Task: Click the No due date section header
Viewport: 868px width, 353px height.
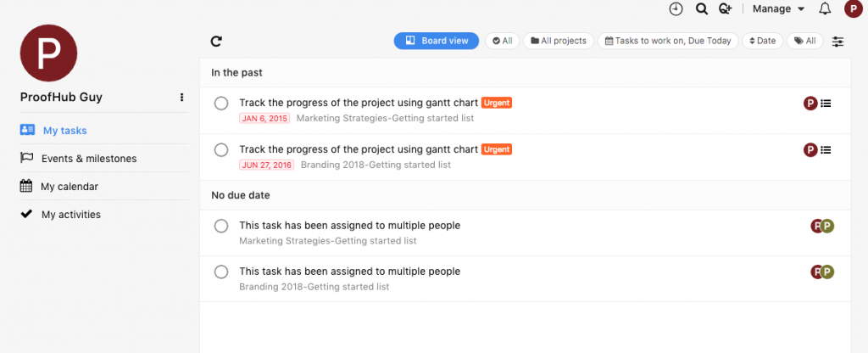Action: pyautogui.click(x=241, y=195)
